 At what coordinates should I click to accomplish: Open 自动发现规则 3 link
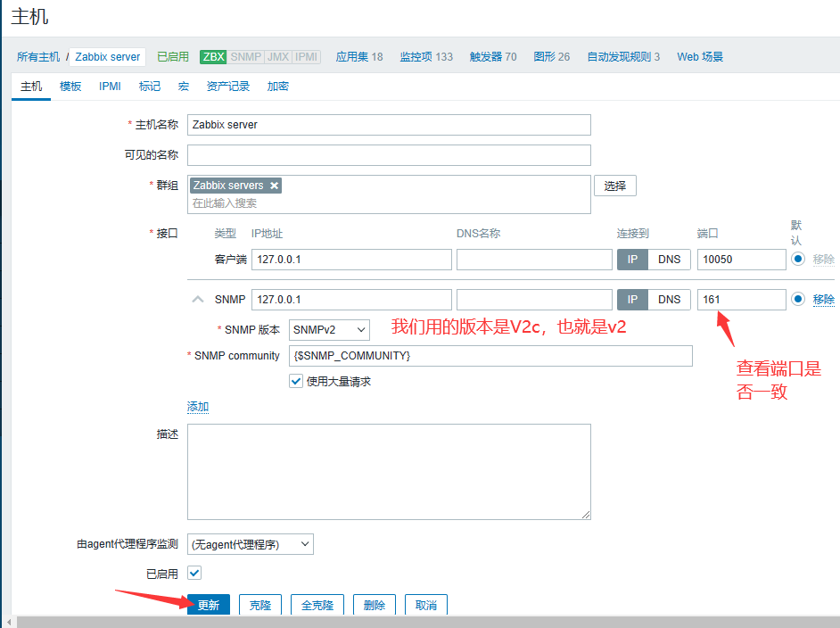click(623, 57)
